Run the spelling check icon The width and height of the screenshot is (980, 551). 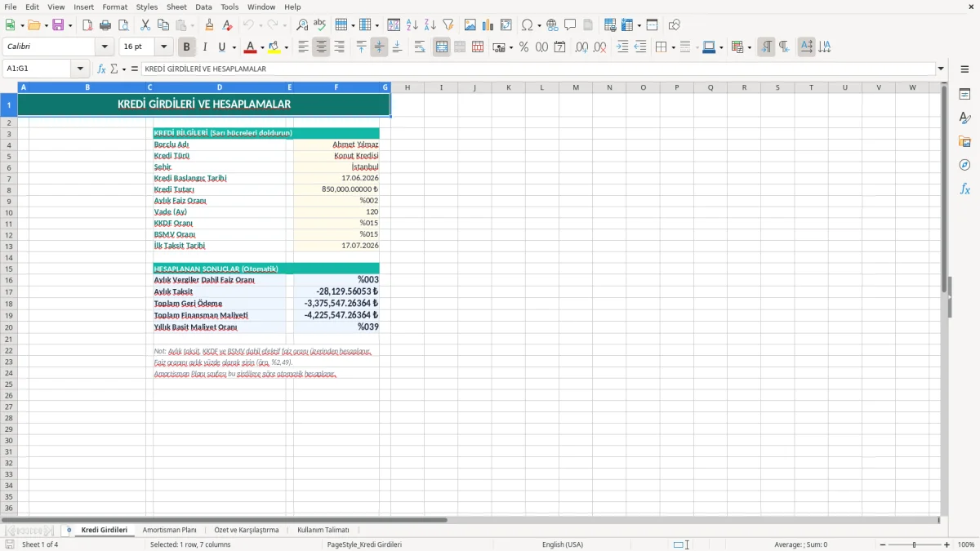(320, 25)
